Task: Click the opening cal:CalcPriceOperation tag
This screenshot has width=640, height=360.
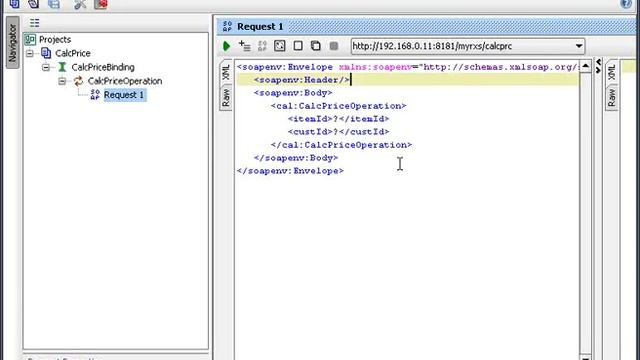Action: click(338, 106)
